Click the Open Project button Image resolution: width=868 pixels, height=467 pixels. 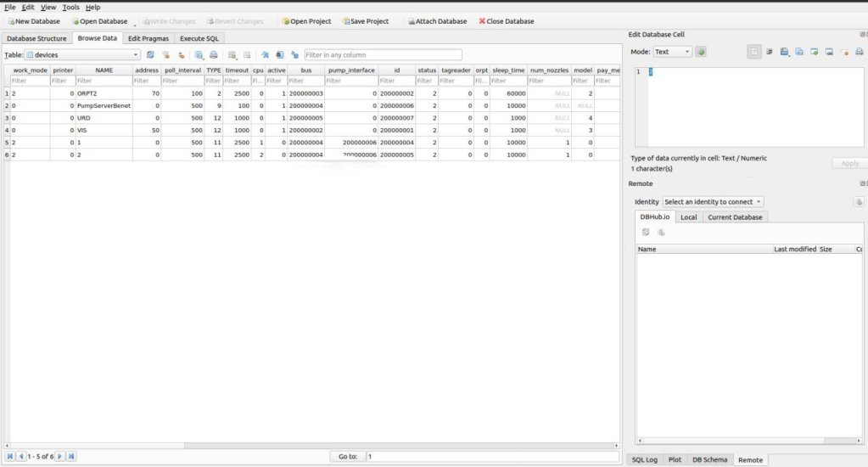pos(305,21)
